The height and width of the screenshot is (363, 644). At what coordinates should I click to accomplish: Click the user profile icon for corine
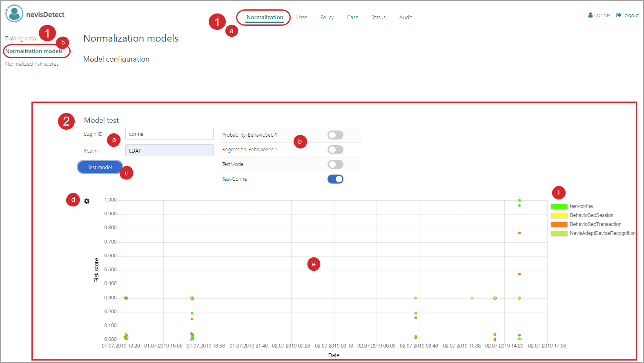[590, 15]
